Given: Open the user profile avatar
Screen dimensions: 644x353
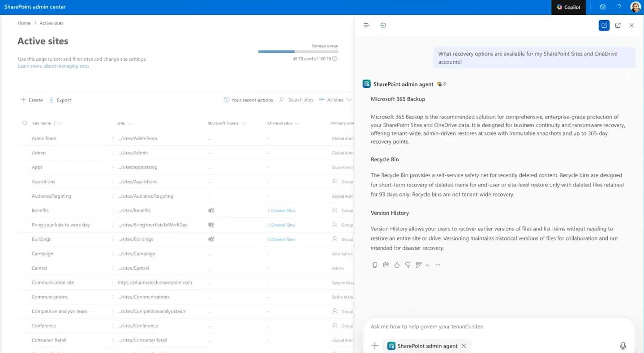Looking at the screenshot, I should pyautogui.click(x=635, y=7).
